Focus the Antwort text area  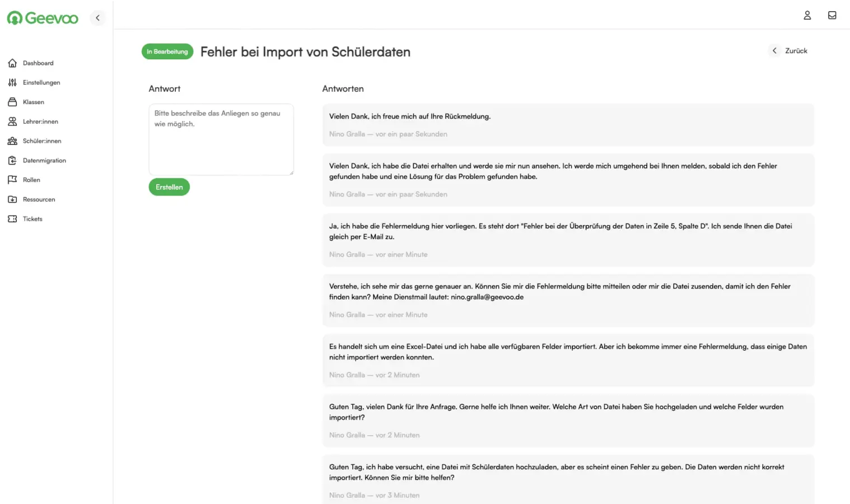coord(221,139)
